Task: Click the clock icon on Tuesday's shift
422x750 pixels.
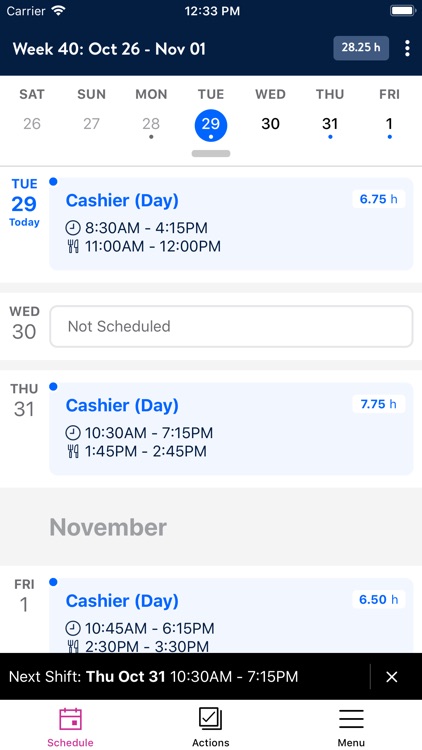Action: coord(73,228)
